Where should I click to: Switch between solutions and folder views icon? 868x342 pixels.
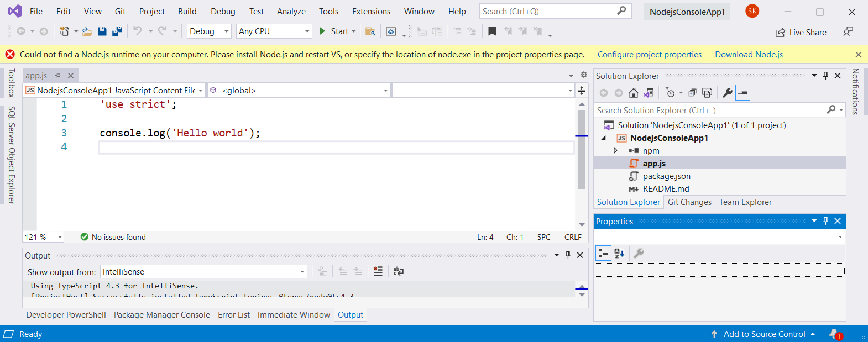[x=649, y=93]
